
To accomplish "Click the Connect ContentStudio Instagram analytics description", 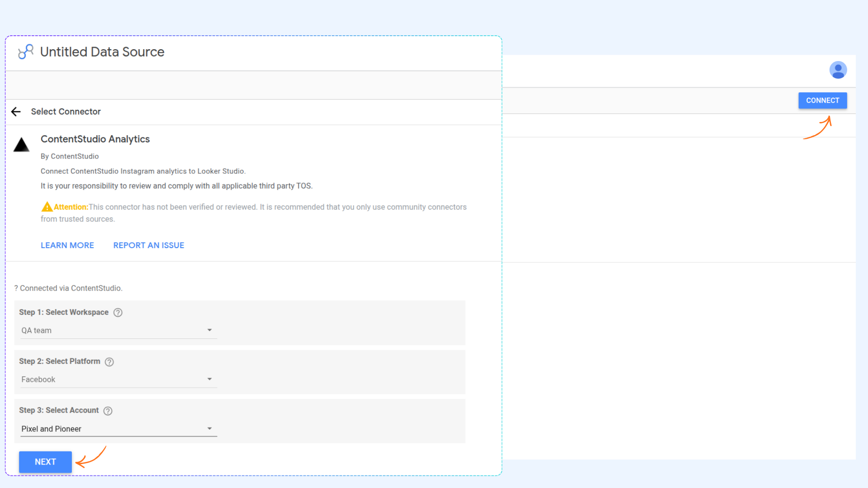I will tap(143, 171).
